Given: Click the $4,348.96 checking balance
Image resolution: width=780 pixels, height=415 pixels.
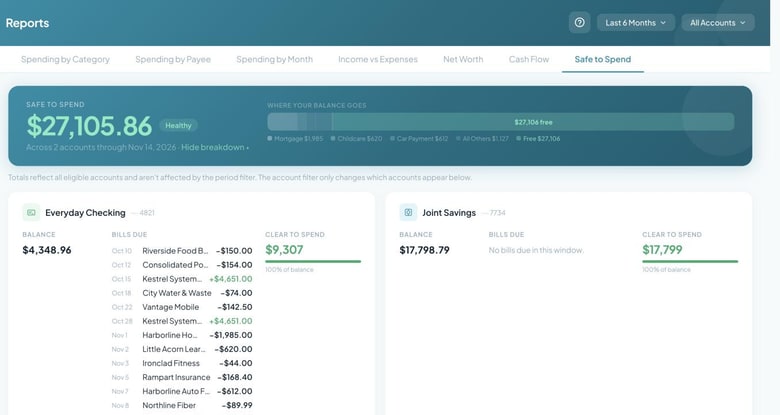Looking at the screenshot, I should [x=47, y=250].
